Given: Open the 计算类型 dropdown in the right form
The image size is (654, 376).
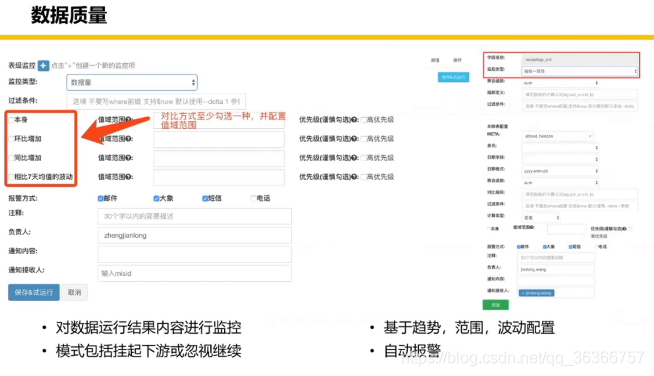Looking at the screenshot, I should (541, 217).
